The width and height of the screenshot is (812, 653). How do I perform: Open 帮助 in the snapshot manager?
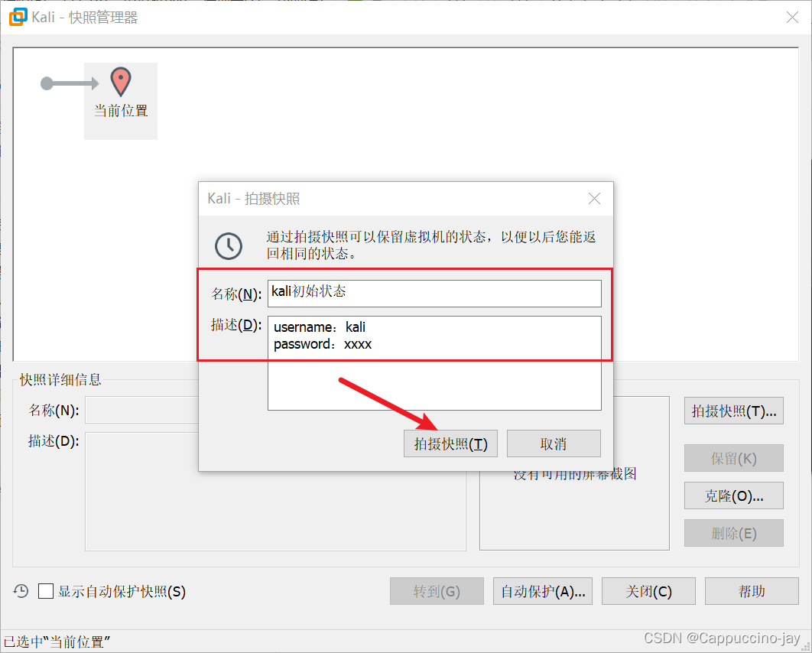tap(752, 591)
